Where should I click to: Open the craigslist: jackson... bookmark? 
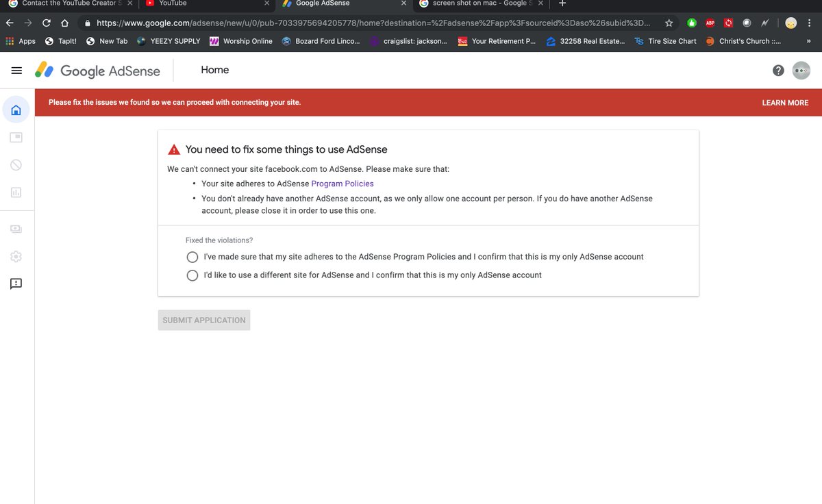[x=408, y=41]
